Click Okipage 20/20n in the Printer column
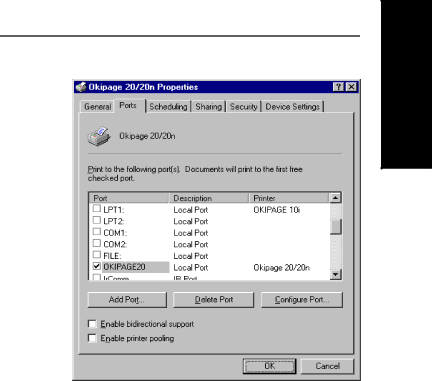This screenshot has height=381, width=432. point(282,268)
